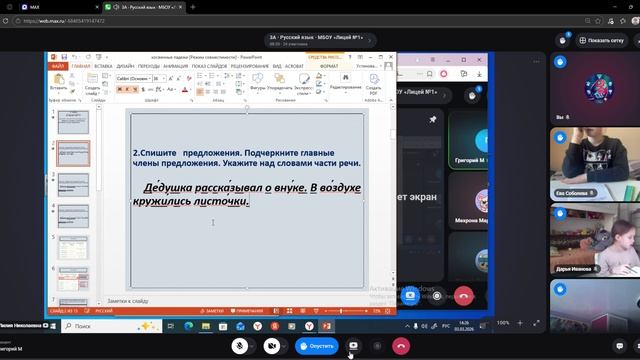Click the raised hands icon beside Показать сетку
The height and width of the screenshot is (360, 640).
click(563, 40)
